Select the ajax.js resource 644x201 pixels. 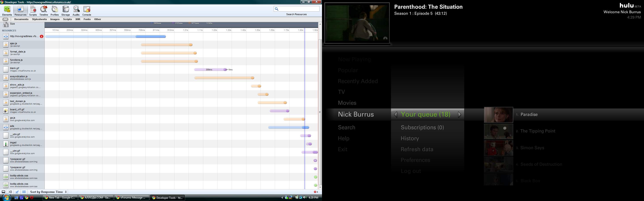(x=22, y=45)
